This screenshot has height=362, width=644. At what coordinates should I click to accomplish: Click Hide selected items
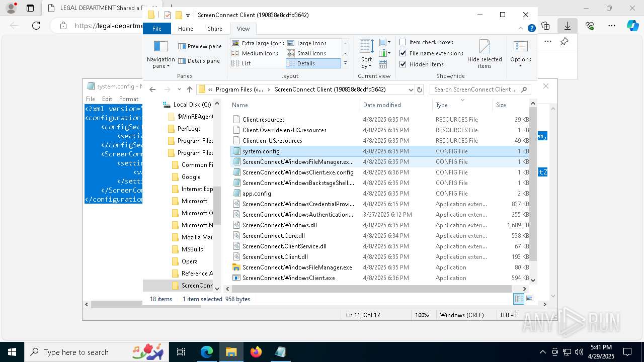tap(485, 54)
